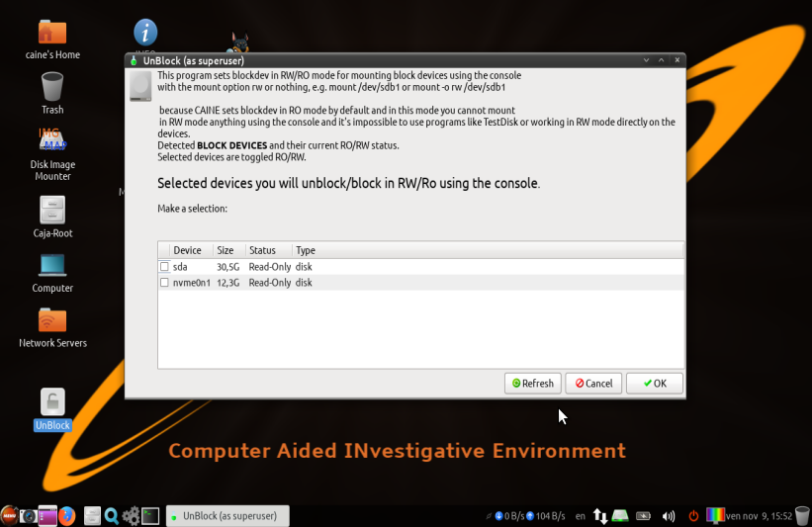Image resolution: width=812 pixels, height=527 pixels.
Task: Open the clock showing ven nov 9, 15:52
Action: (x=760, y=516)
